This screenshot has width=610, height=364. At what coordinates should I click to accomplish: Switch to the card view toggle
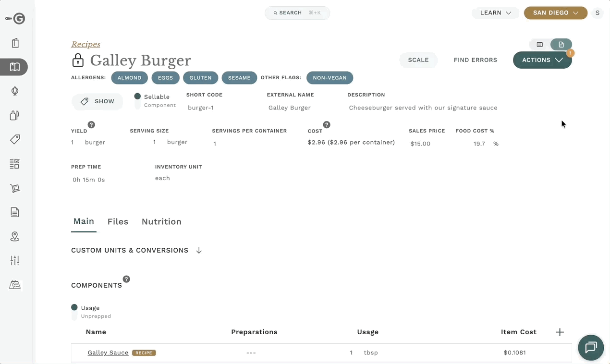tap(540, 45)
